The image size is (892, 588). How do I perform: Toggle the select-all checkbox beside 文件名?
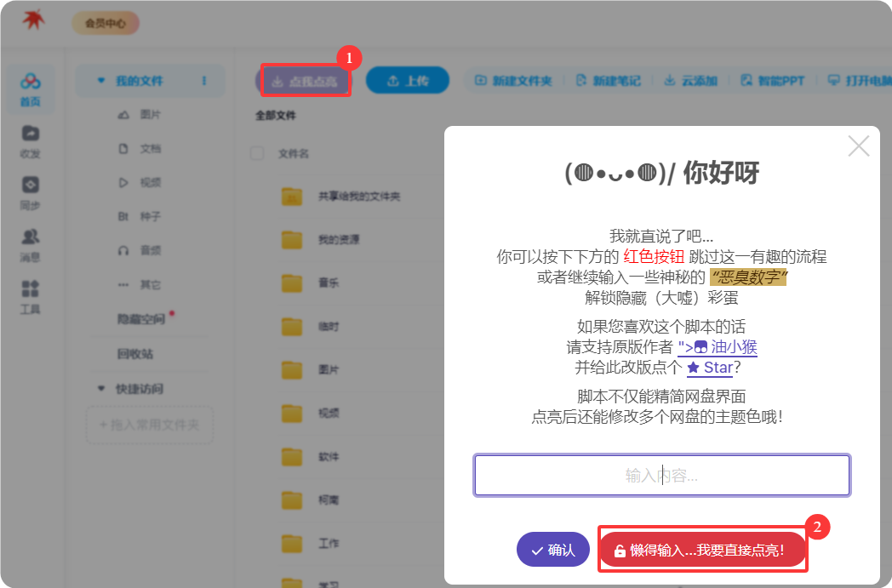tap(257, 153)
